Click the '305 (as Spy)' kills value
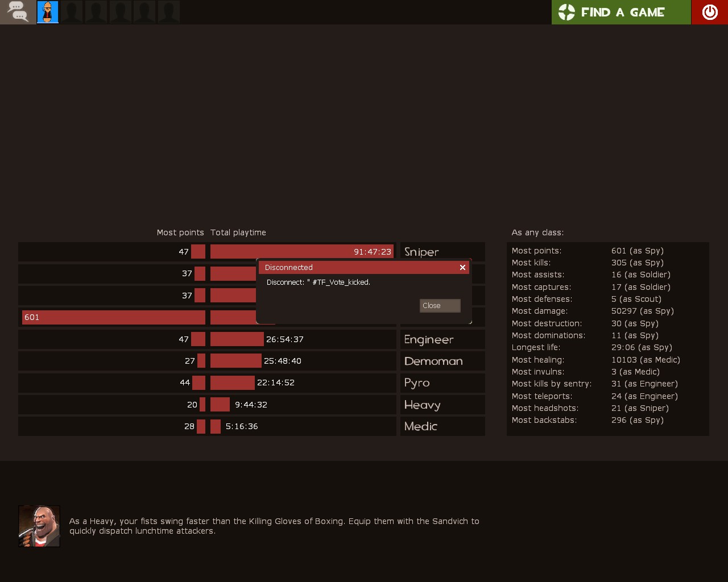Image resolution: width=728 pixels, height=582 pixels. (x=638, y=263)
